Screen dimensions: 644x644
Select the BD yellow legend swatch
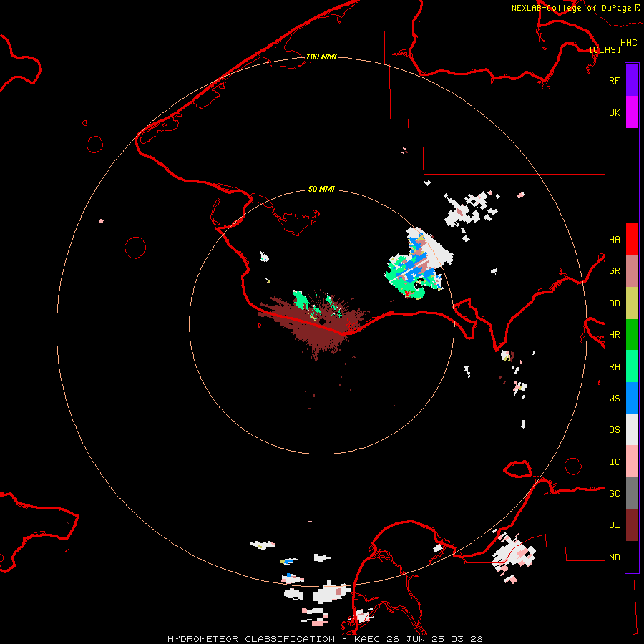[632, 303]
